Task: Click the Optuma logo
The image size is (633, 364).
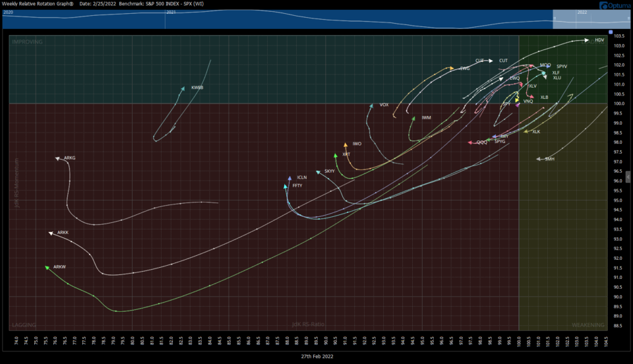Action: click(615, 5)
